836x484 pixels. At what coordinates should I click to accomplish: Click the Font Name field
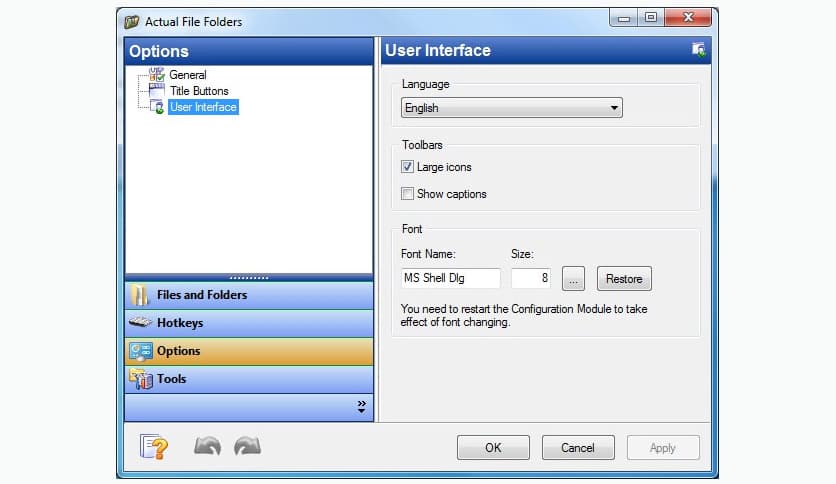(x=451, y=278)
